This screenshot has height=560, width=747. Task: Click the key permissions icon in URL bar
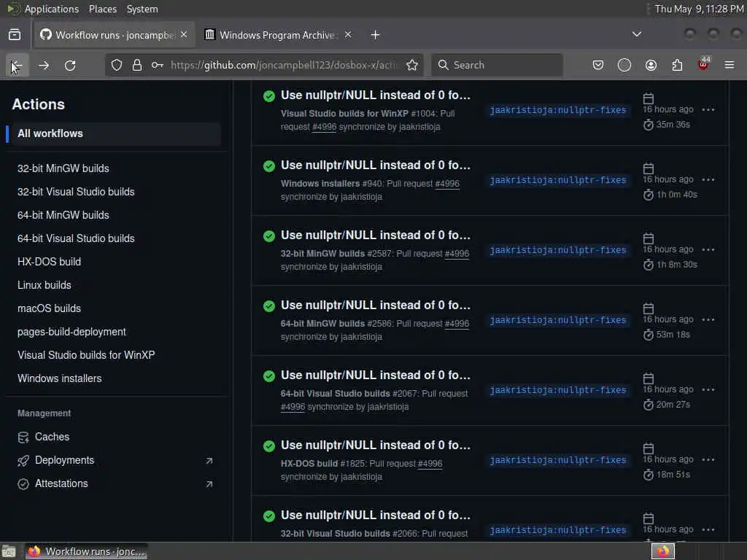click(x=158, y=65)
